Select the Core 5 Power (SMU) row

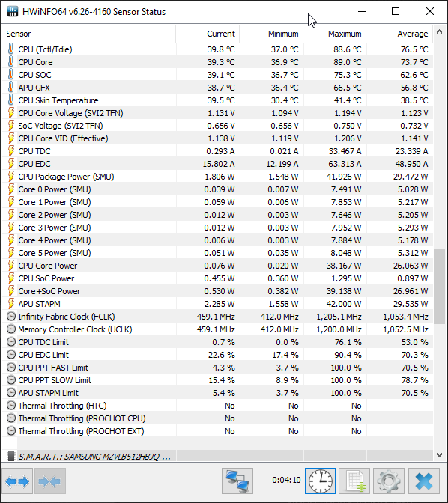click(217, 253)
